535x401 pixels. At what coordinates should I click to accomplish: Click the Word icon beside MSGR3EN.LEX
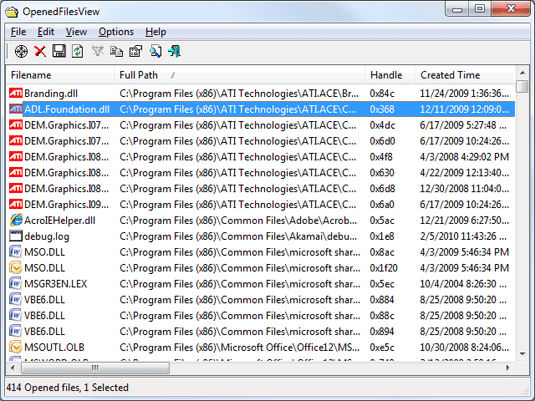click(x=16, y=284)
